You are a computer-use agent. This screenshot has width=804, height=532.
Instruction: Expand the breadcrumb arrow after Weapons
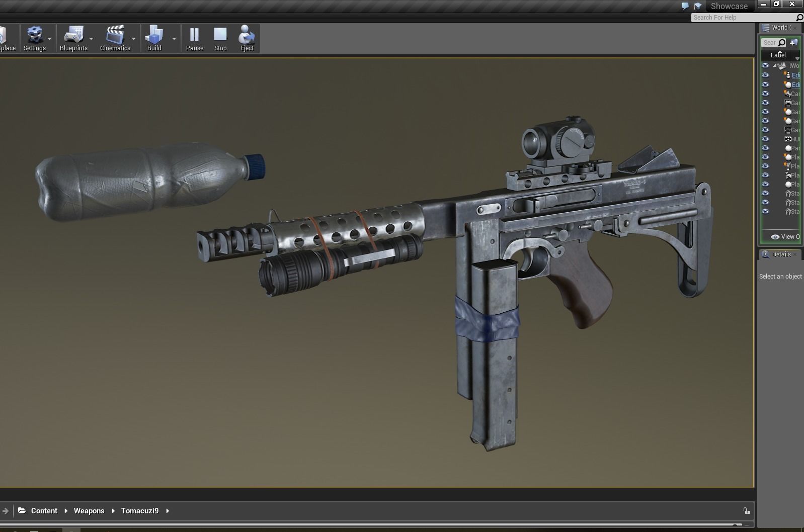tap(113, 511)
